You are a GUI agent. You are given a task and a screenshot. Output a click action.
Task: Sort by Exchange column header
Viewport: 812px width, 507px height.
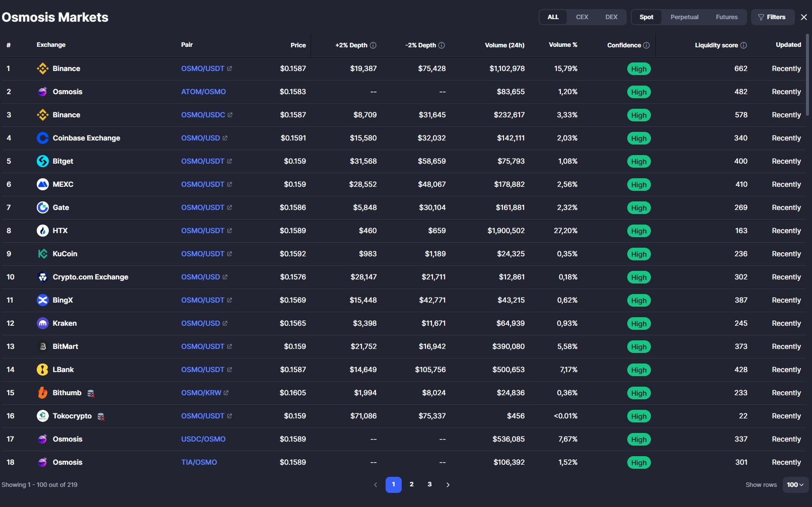pos(51,45)
